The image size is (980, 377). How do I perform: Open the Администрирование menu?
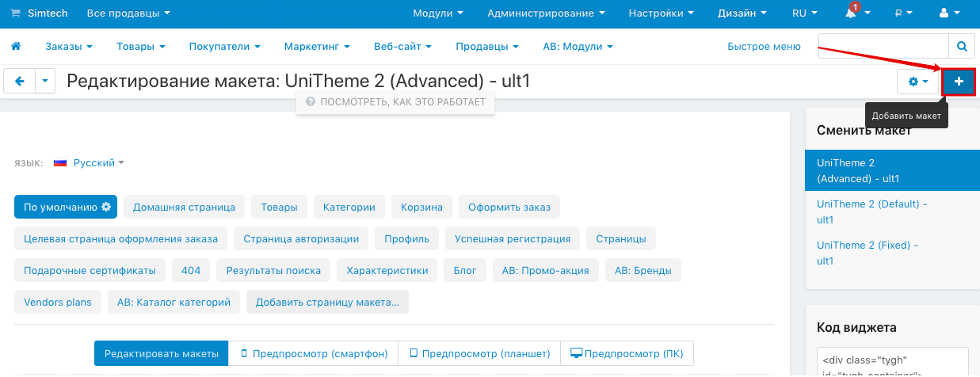(546, 13)
